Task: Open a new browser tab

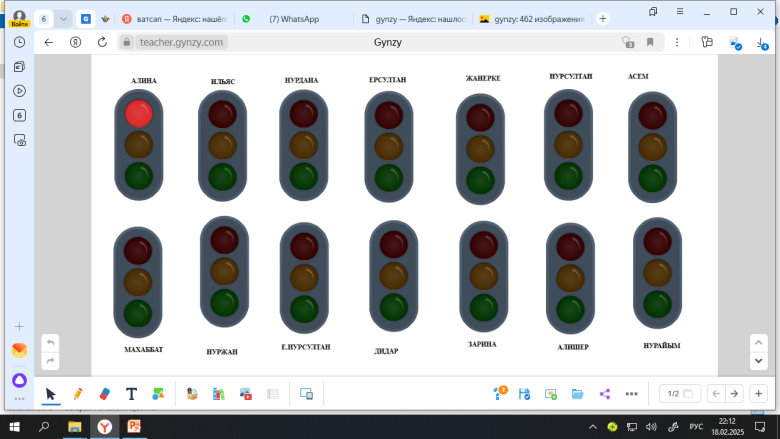Action: point(603,19)
